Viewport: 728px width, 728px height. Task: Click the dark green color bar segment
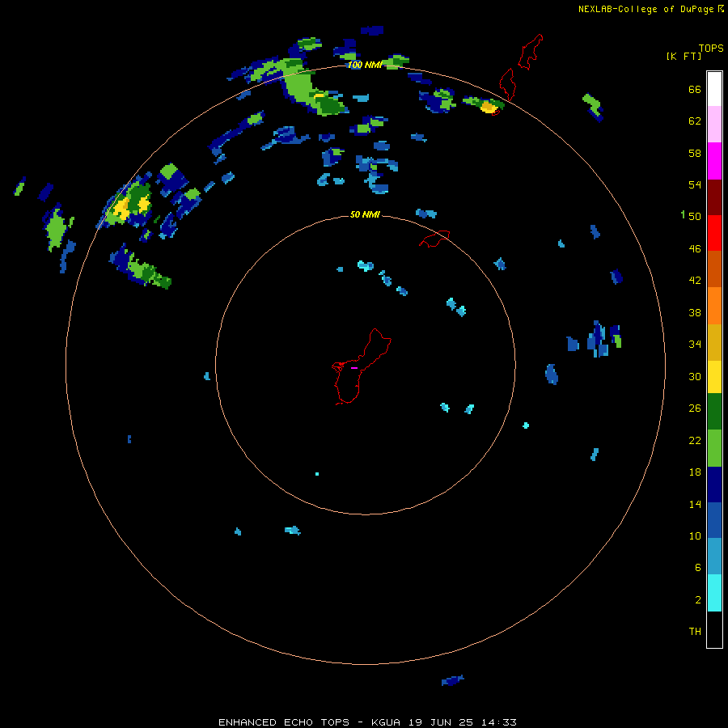(x=714, y=412)
